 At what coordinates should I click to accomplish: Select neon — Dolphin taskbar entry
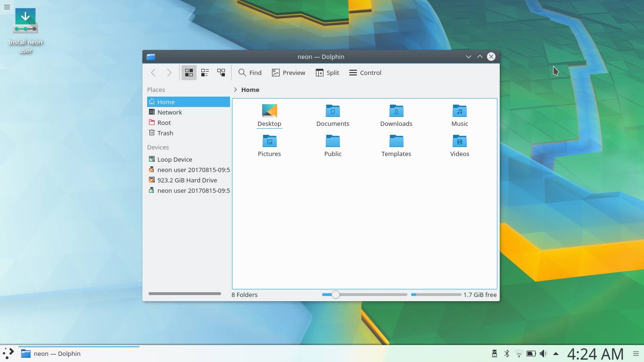click(79, 354)
